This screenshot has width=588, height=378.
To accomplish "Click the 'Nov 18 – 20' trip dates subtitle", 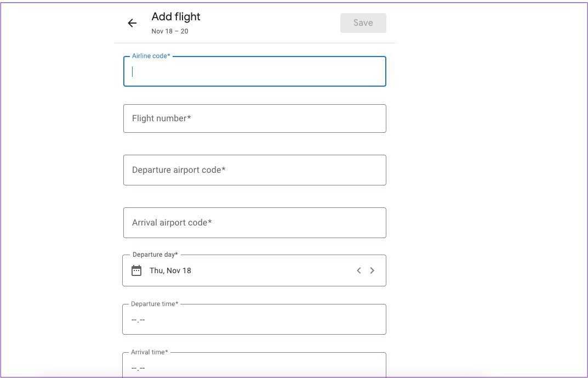I will tap(170, 31).
